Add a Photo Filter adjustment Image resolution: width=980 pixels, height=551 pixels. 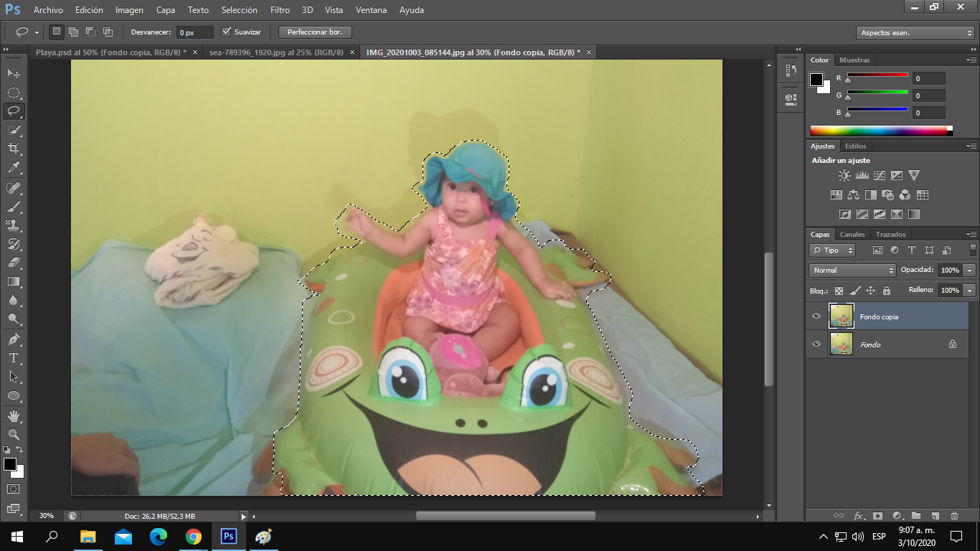click(x=887, y=194)
